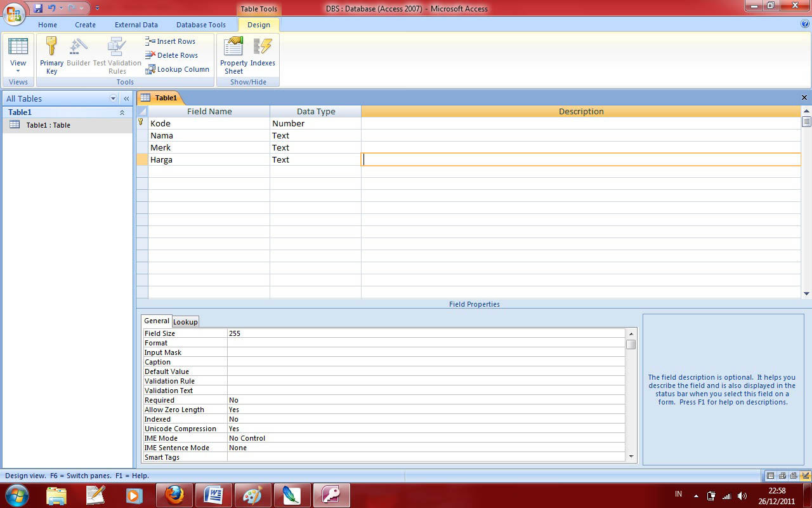Click the Data Type column header
This screenshot has height=508, width=812.
coord(316,111)
